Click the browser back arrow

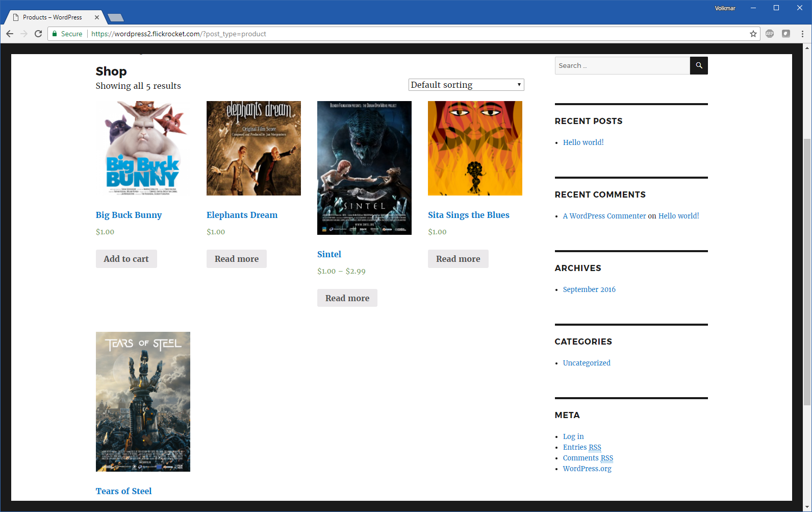[x=10, y=34]
